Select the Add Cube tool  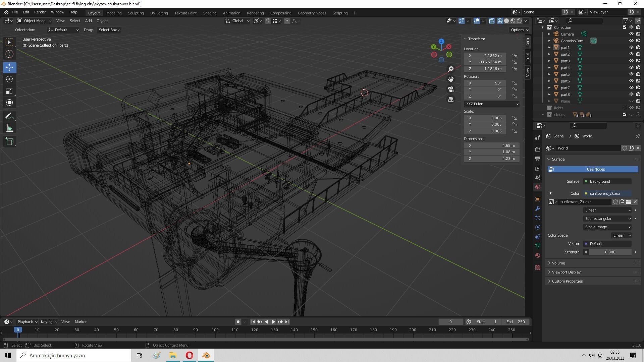point(9,141)
